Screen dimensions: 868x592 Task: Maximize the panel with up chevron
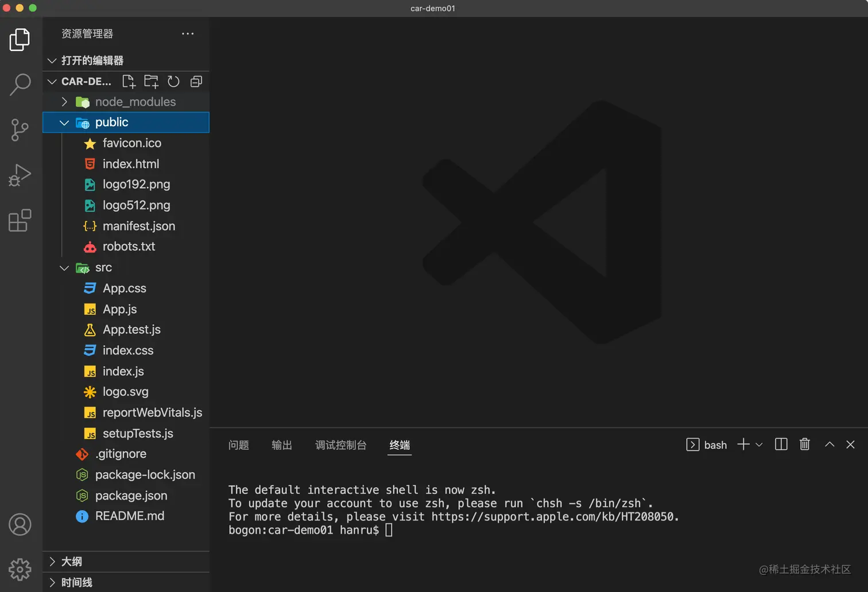pyautogui.click(x=830, y=445)
